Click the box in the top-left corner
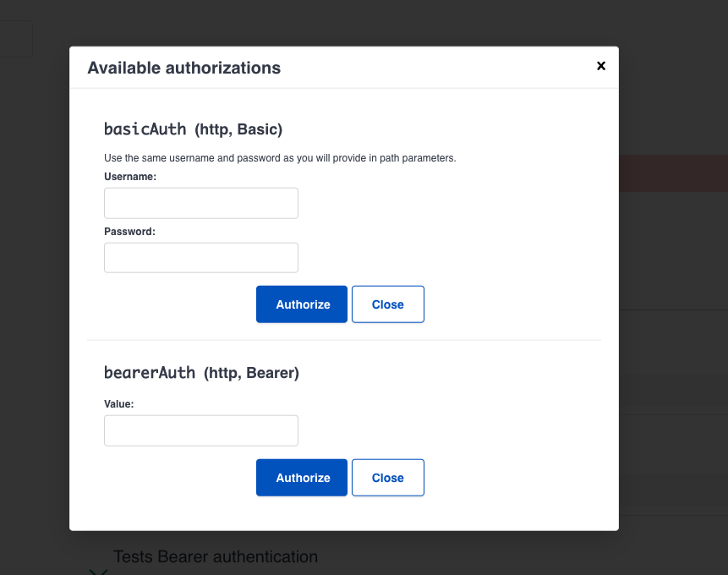Screen dimensions: 728x575 [16, 38]
